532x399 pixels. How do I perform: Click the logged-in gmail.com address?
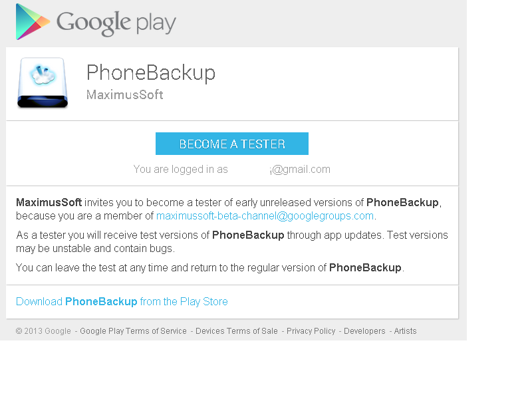click(300, 170)
